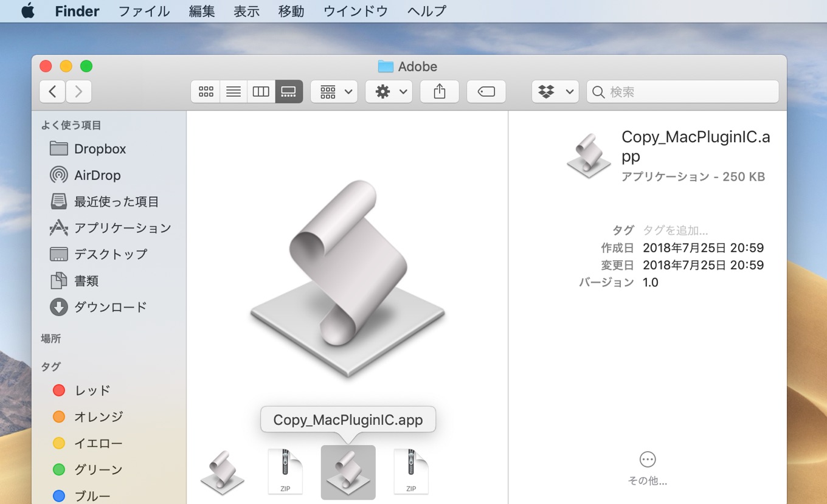Click the edit tags toolbar button
The width and height of the screenshot is (827, 504).
click(486, 92)
